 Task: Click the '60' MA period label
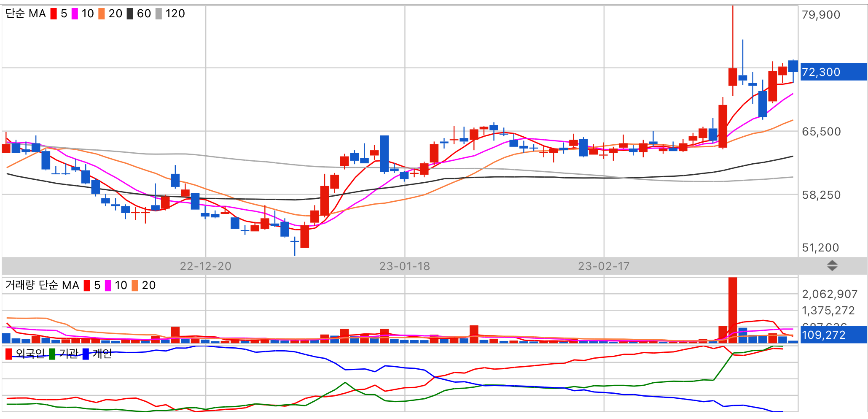coord(144,14)
